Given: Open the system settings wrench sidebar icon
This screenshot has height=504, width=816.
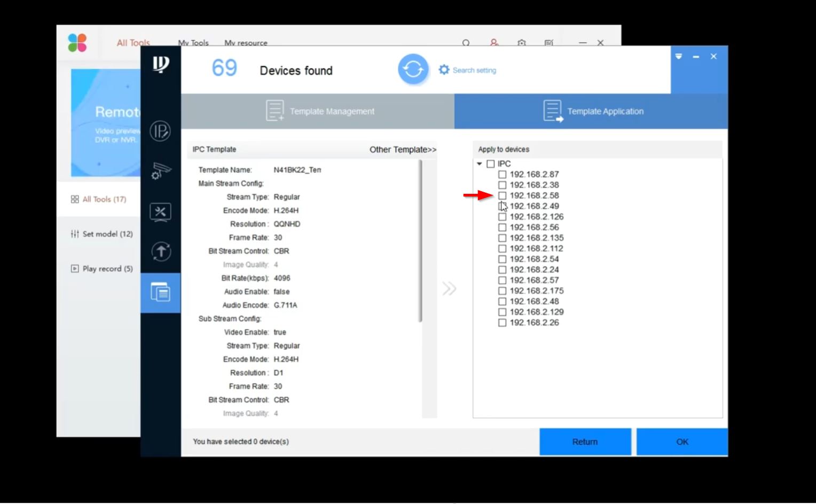Looking at the screenshot, I should [160, 212].
